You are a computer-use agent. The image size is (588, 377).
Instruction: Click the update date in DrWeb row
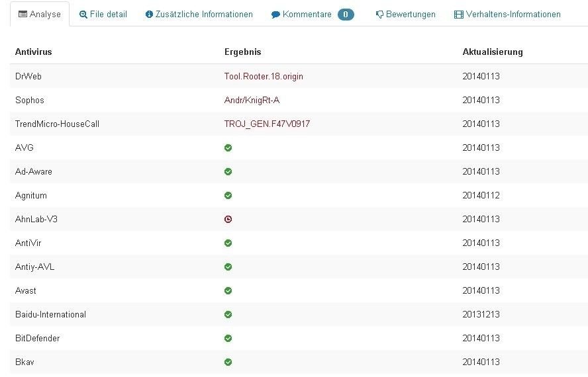481,77
